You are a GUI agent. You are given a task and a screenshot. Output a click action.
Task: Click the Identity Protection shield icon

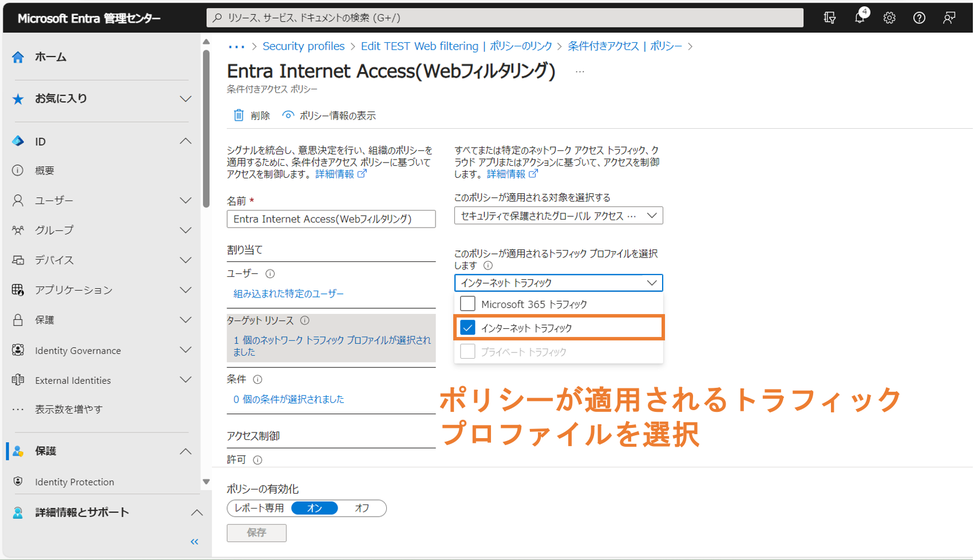click(x=18, y=482)
